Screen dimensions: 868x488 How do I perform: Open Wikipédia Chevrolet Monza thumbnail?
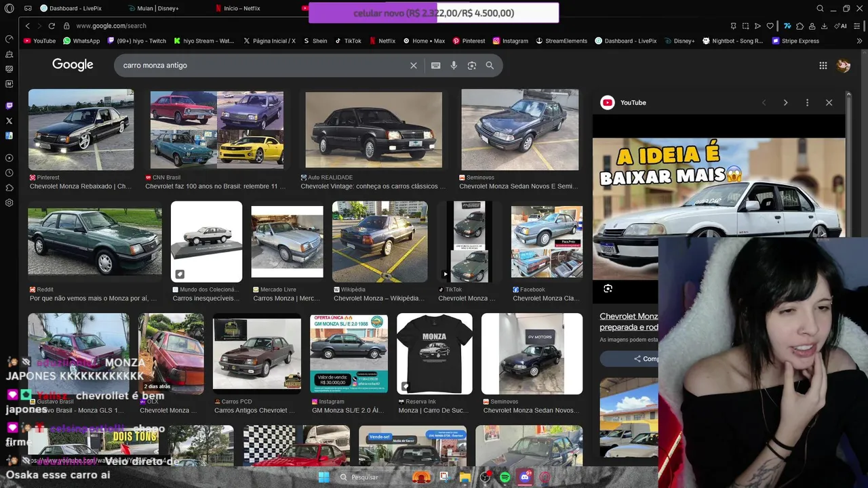(x=380, y=241)
